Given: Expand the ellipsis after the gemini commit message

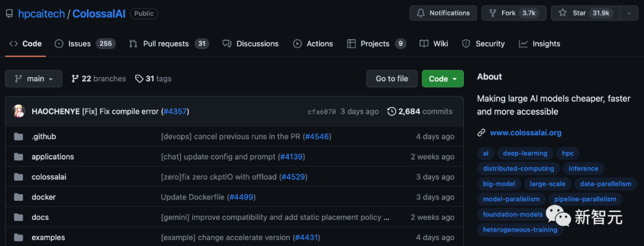Looking at the screenshot, I should (386, 217).
